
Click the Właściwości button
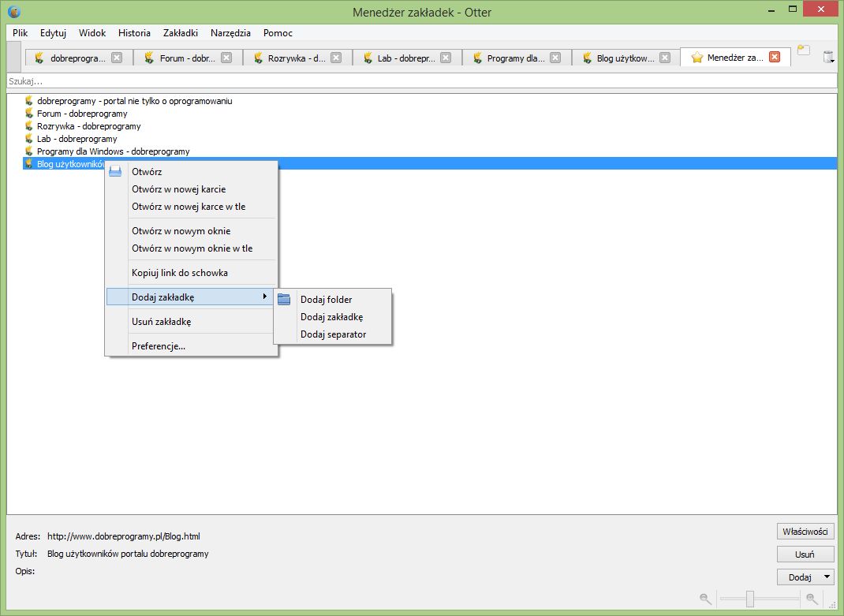[x=805, y=532]
